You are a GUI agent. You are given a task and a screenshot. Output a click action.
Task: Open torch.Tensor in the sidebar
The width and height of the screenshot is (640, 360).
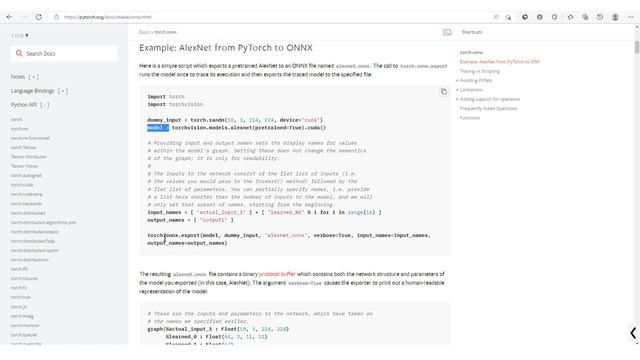click(x=24, y=147)
